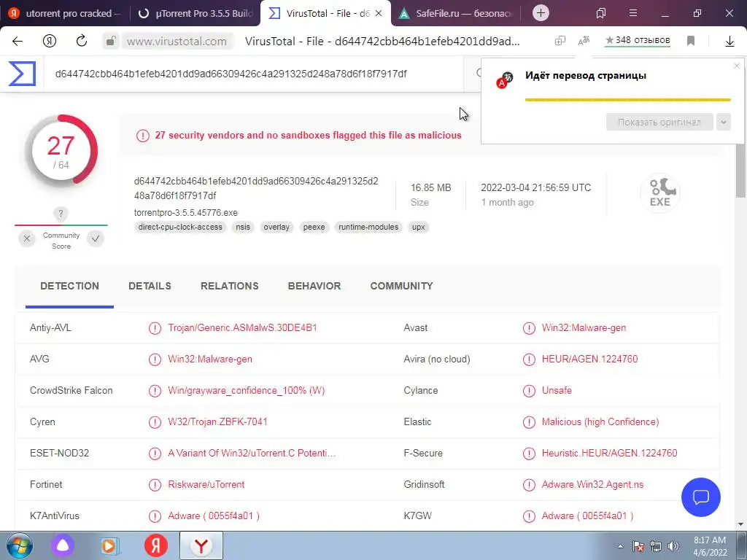The width and height of the screenshot is (747, 560).
Task: Click the ESET-NOD32 vendor name
Action: coord(60,454)
